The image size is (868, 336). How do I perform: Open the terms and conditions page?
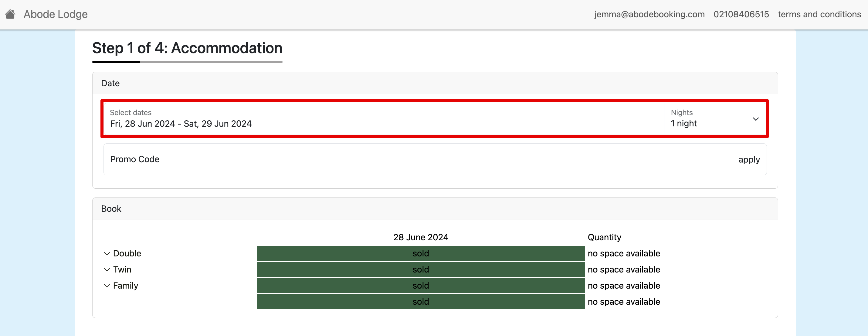(819, 14)
